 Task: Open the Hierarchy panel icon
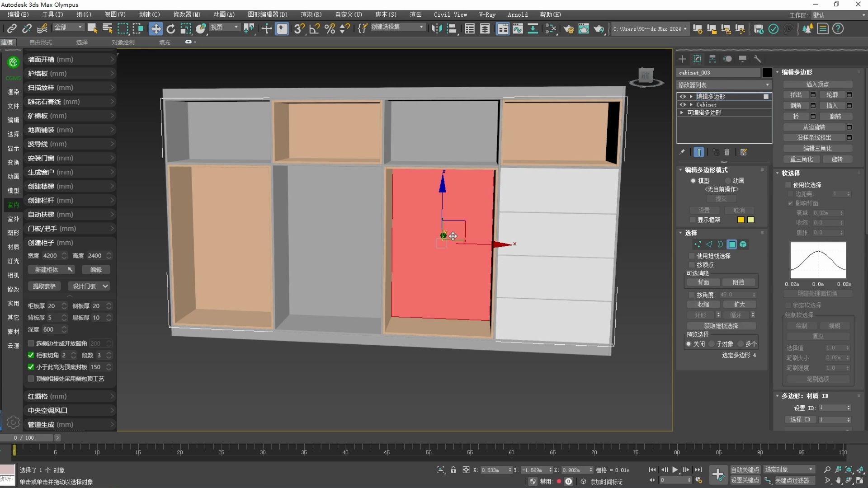pyautogui.click(x=712, y=59)
